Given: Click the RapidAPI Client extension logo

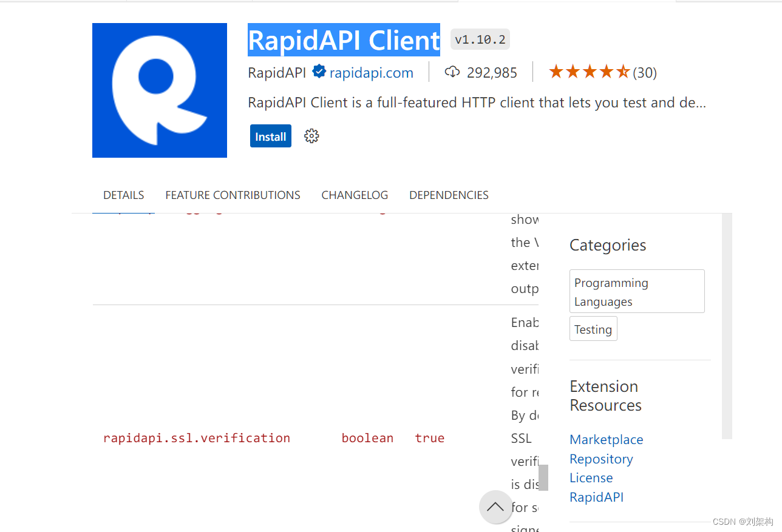Looking at the screenshot, I should pyautogui.click(x=160, y=90).
